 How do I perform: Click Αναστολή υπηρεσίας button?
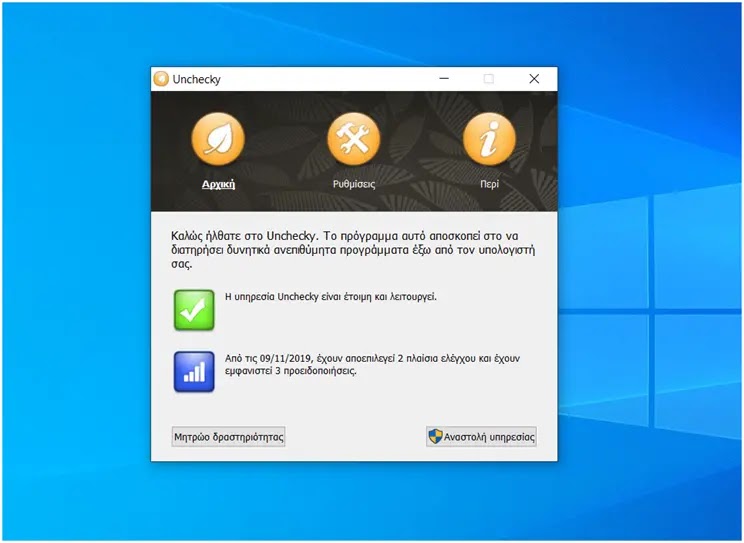pyautogui.click(x=481, y=437)
